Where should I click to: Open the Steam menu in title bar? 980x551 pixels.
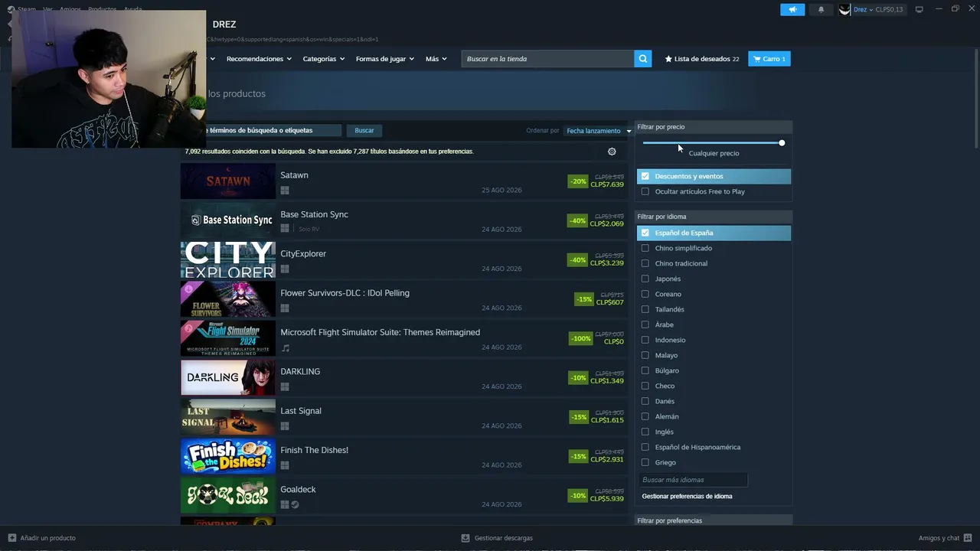tap(26, 9)
